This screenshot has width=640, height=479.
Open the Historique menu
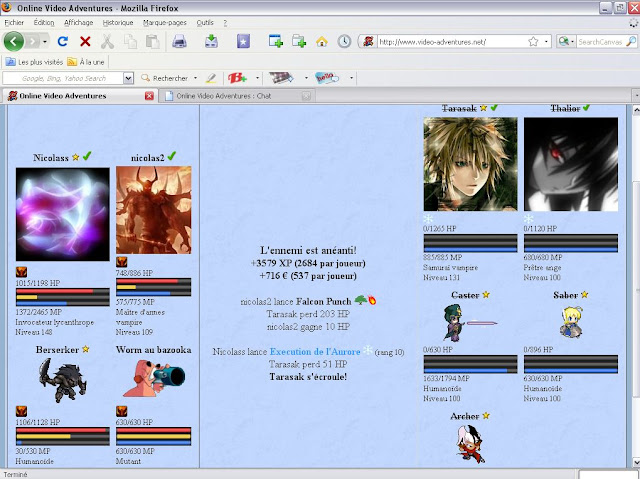point(118,23)
